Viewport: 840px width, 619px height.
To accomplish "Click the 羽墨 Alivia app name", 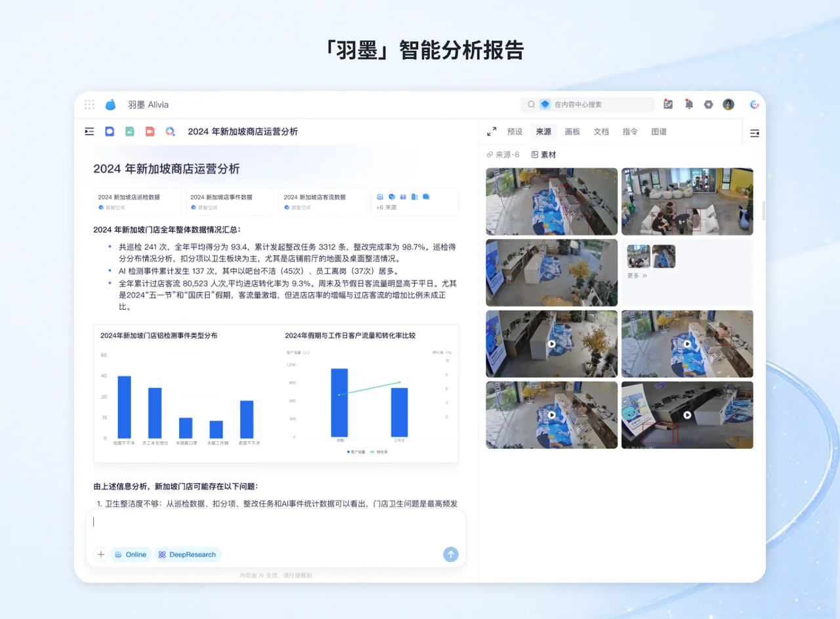I will click(x=148, y=104).
